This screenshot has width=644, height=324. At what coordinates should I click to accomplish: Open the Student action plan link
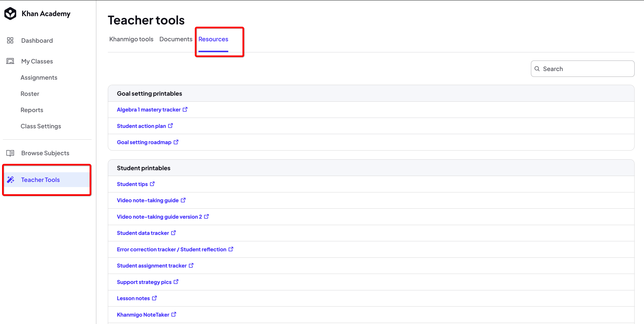click(x=142, y=126)
